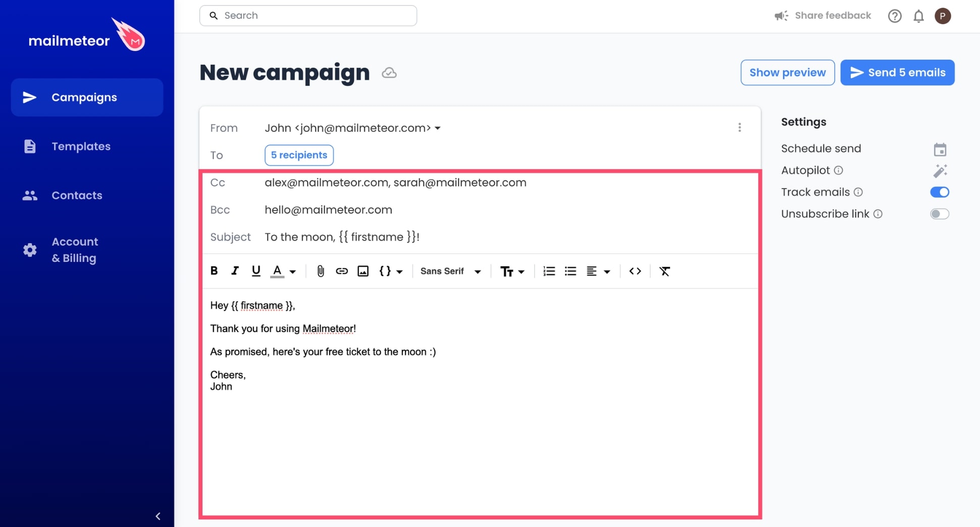
Task: Open Contacts in the sidebar
Action: click(x=87, y=195)
